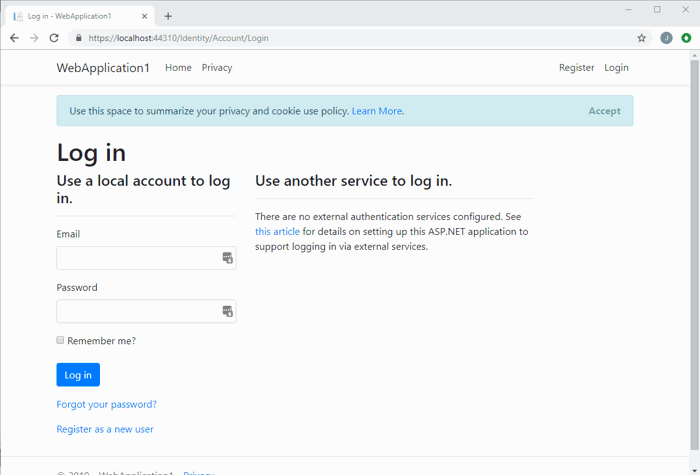Reload the page with the refresh icon
The width and height of the screenshot is (700, 475).
click(54, 38)
